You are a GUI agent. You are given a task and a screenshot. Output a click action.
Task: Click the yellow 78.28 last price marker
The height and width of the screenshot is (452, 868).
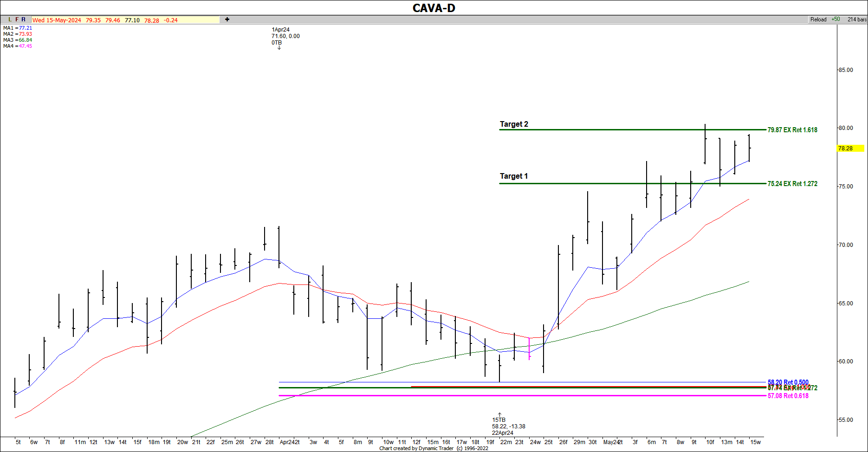tap(850, 149)
